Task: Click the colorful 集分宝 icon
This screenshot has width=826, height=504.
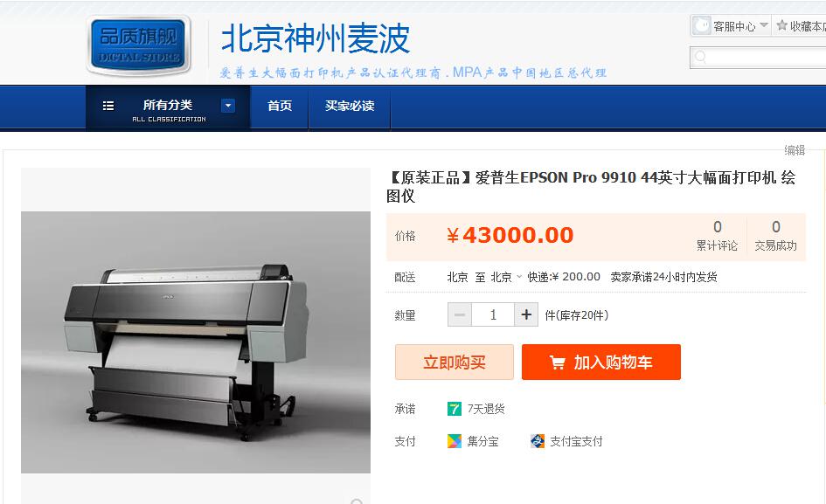Action: (455, 441)
